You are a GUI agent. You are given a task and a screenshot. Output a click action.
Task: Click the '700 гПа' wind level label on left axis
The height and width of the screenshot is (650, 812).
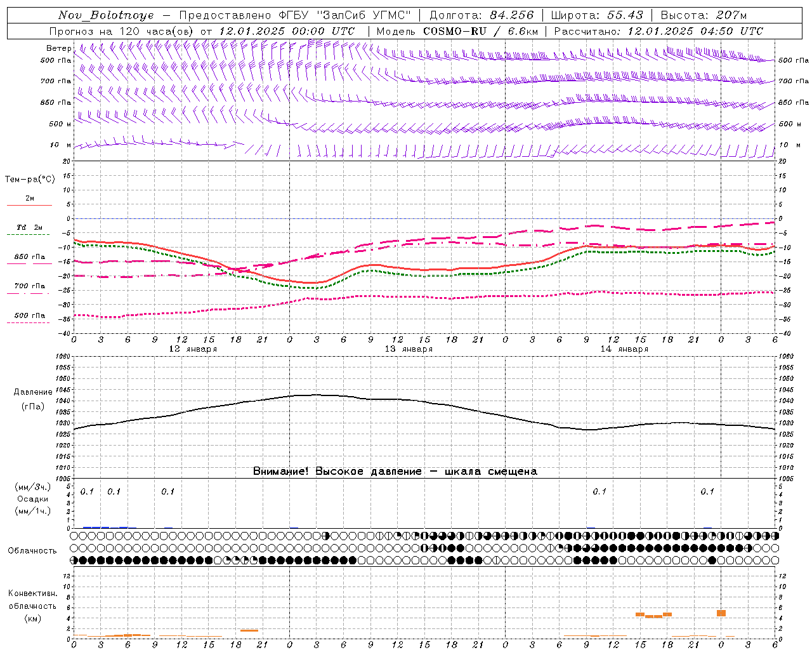[56, 81]
